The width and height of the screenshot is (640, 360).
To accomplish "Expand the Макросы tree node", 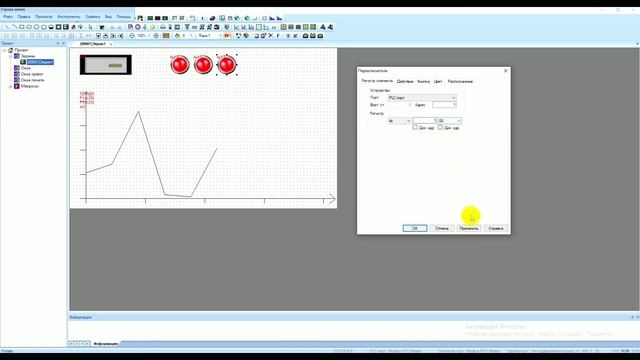I will [11, 87].
